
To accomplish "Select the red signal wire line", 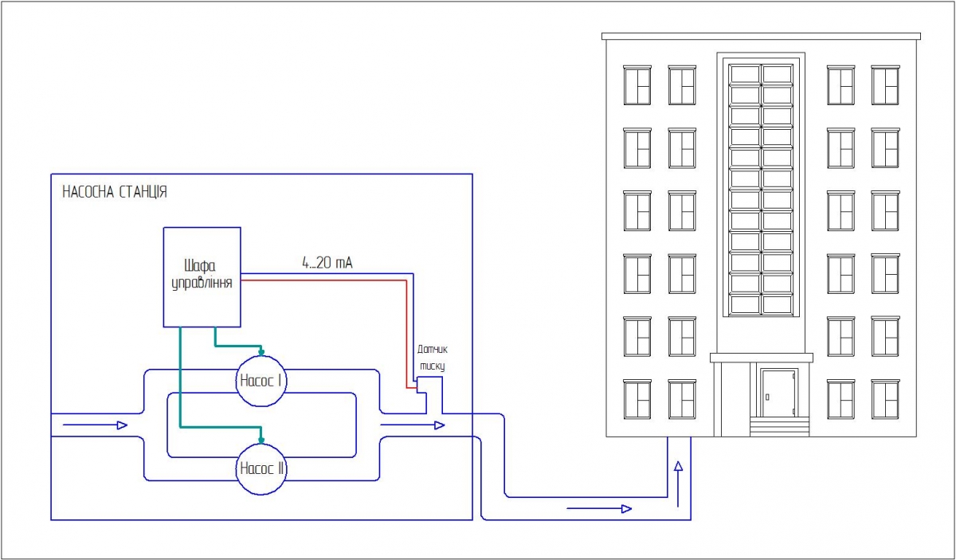I will (x=327, y=280).
